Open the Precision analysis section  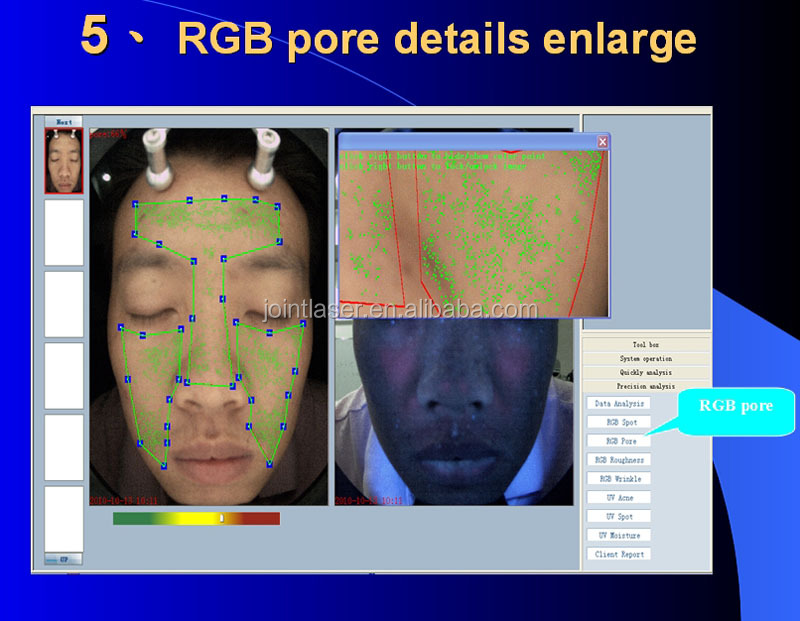[646, 386]
